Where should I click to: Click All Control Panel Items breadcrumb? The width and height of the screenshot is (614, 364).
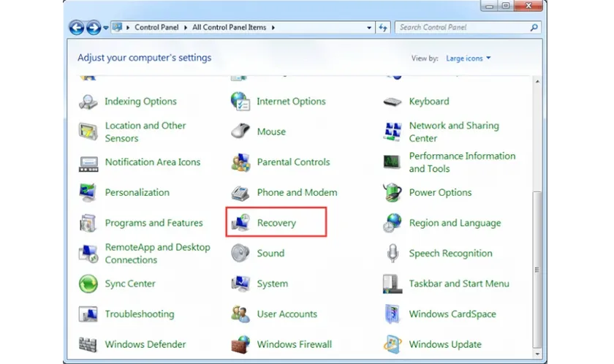click(x=229, y=27)
